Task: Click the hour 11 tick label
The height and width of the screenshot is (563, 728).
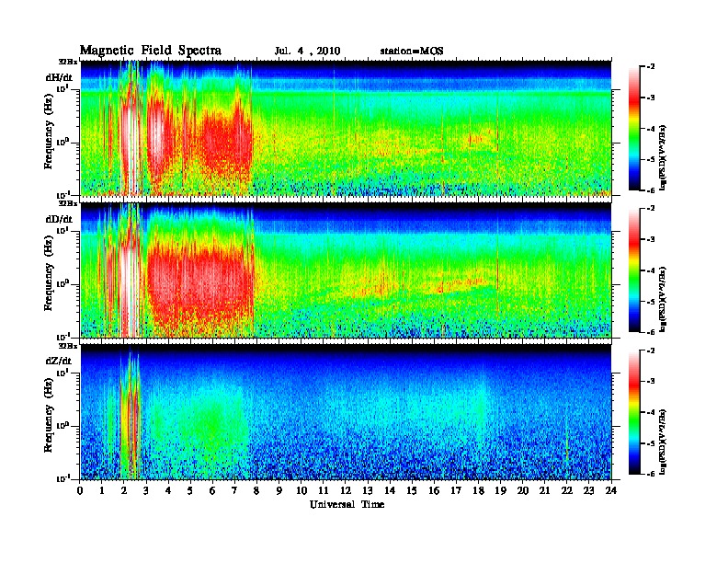Action: 324,490
